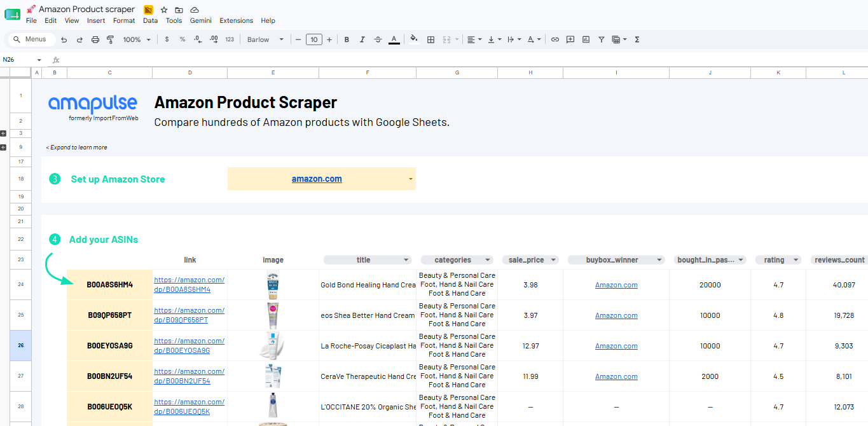The image size is (868, 426).
Task: Print the spreadsheet
Action: 95,39
